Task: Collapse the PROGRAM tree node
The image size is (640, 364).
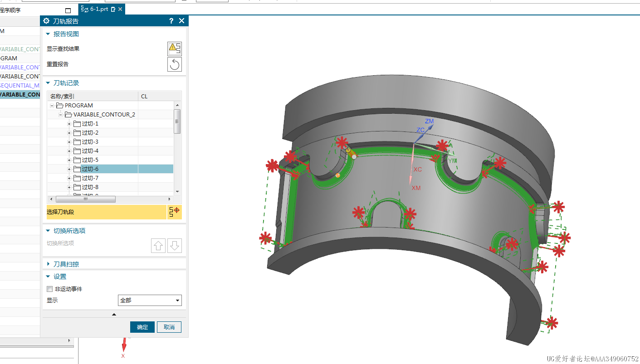Action: tap(52, 106)
